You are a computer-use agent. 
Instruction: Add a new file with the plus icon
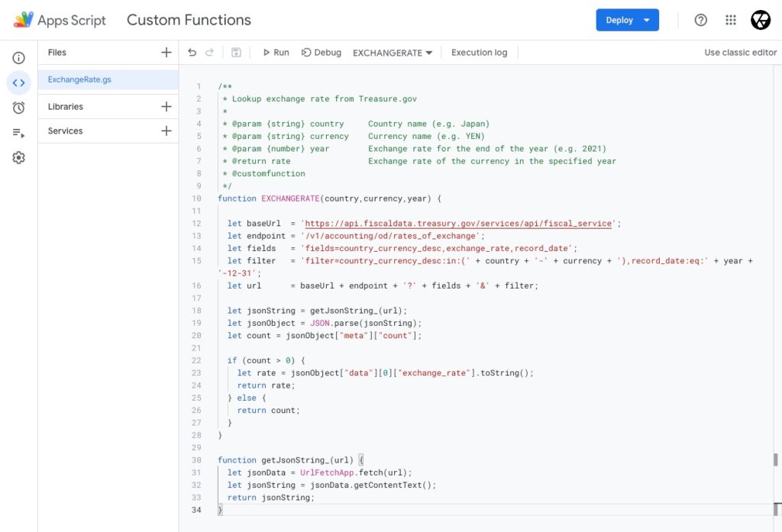[x=166, y=53]
